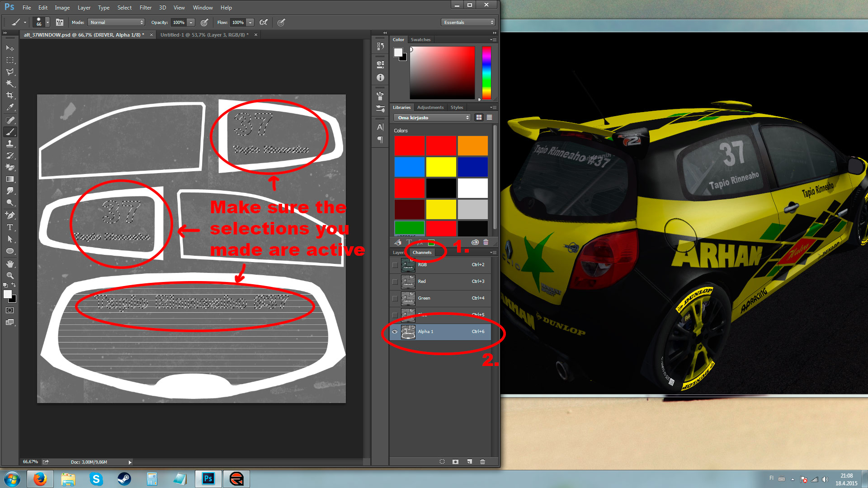The image size is (868, 488).
Task: Open the Brush Preset picker arrow
Action: [x=47, y=22]
